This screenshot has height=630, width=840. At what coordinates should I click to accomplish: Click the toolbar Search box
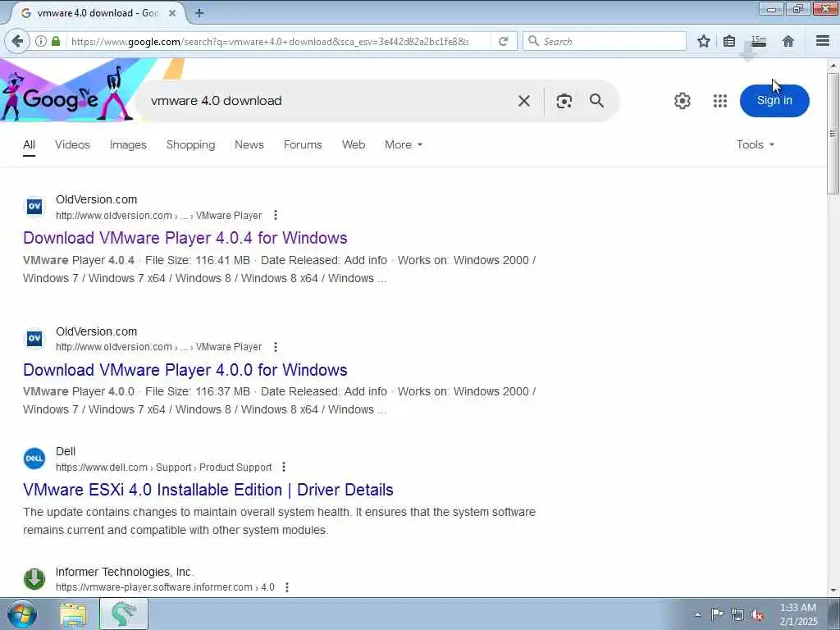[x=605, y=41]
